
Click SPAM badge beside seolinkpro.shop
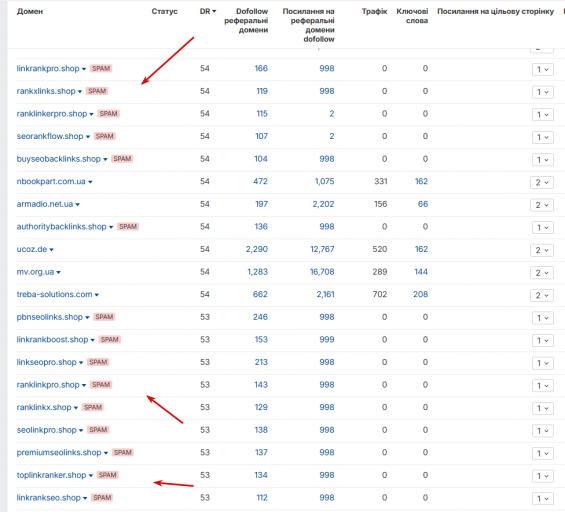pos(98,430)
